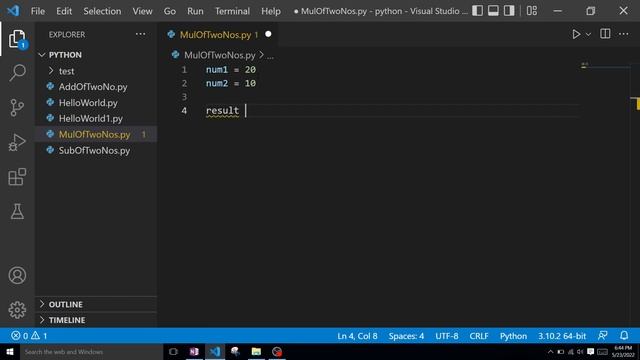This screenshot has width=640, height=360.
Task: Toggle the bottom panel layout
Action: click(x=493, y=11)
